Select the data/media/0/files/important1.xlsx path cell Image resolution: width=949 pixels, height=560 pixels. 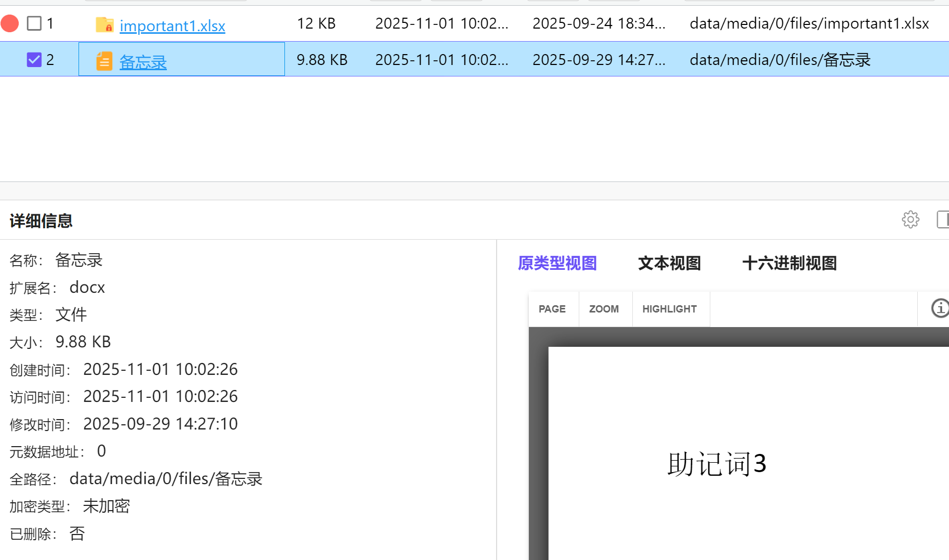pos(809,23)
